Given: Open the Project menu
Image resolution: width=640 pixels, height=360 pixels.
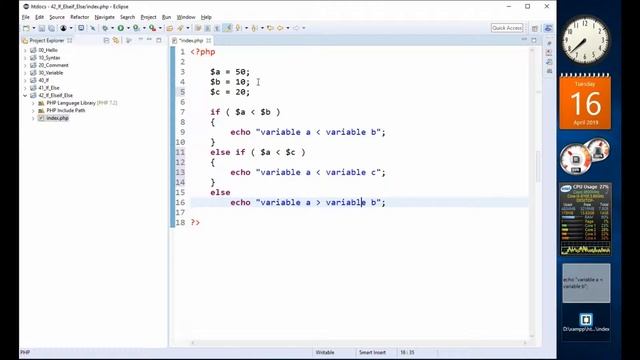Looking at the screenshot, I should pos(148,17).
